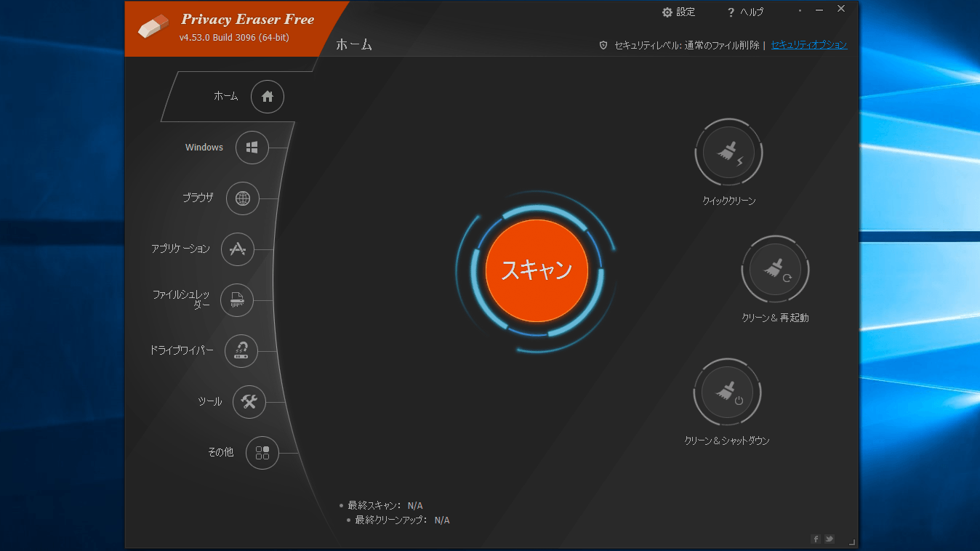Click the 最終クリーンアップ N/A text

click(403, 520)
